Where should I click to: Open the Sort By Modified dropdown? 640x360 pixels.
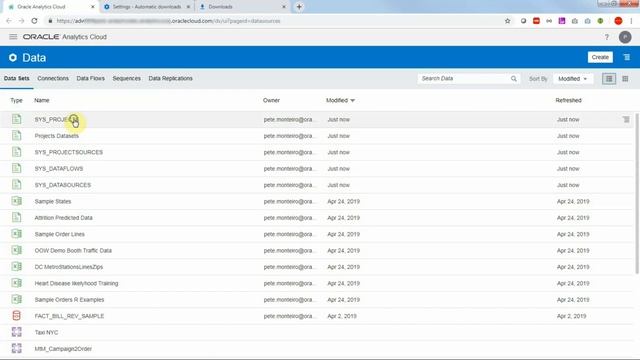(x=573, y=79)
